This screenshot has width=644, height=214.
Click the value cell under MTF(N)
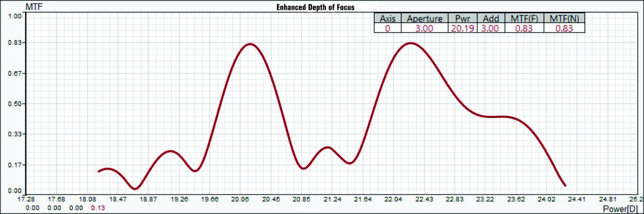(564, 29)
